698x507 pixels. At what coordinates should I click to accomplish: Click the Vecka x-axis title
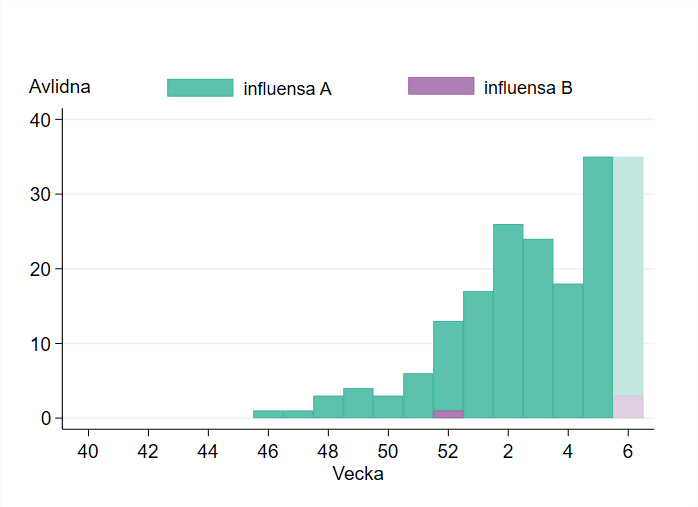[358, 474]
